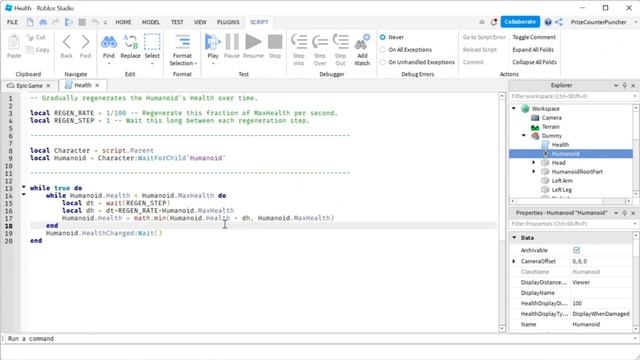
Task: Click the new file icon in quick access
Action: tap(30, 22)
